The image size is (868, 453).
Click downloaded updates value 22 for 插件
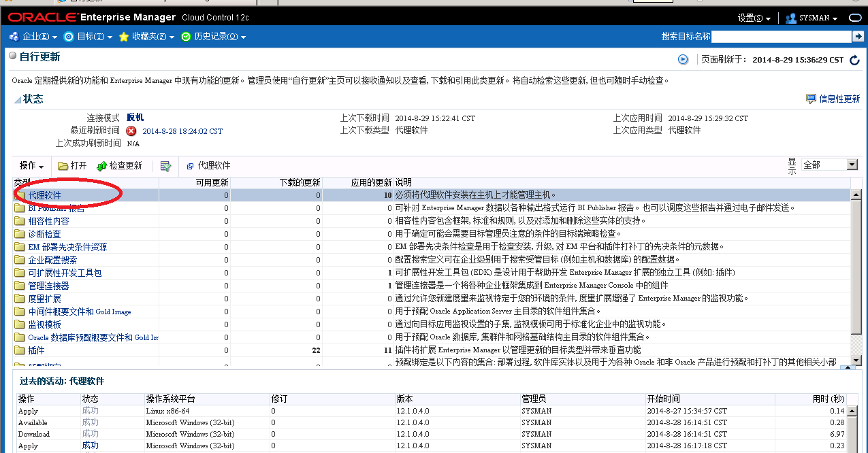coord(316,350)
